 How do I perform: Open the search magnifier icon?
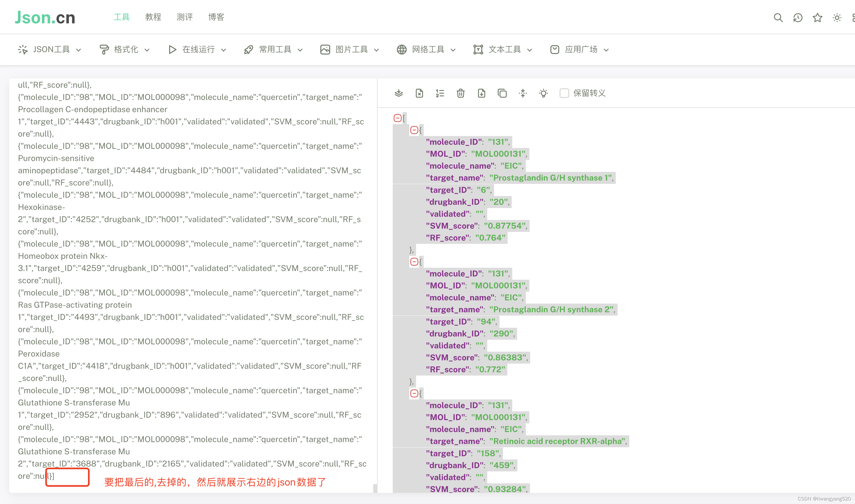pos(778,18)
